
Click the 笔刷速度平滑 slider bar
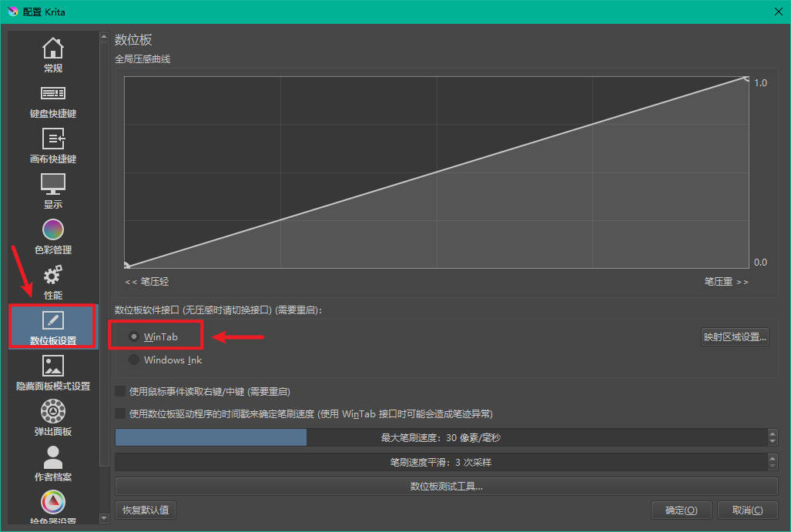441,462
